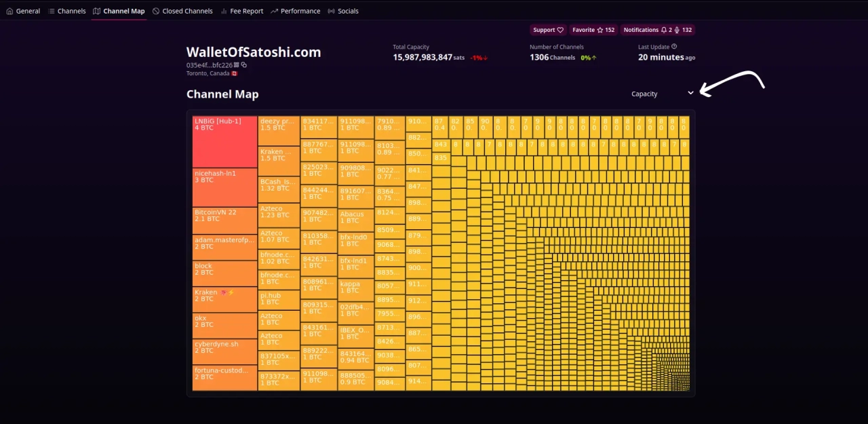Click the Canada flag next to Toronto
The width and height of the screenshot is (868, 424).
click(234, 73)
